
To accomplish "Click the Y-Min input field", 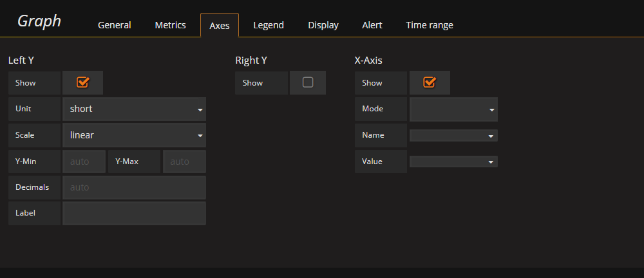I will (x=84, y=162).
